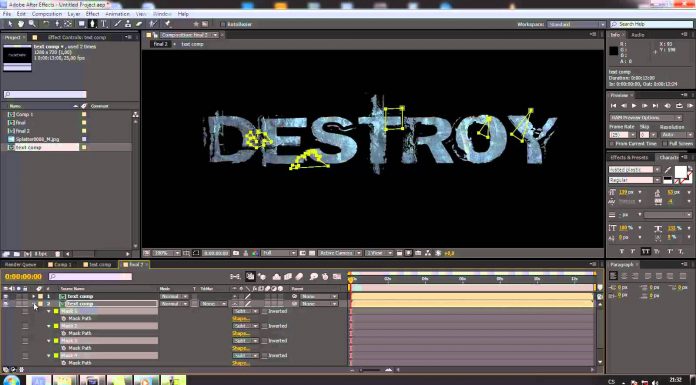Enable All Caps in Character panel
The width and height of the screenshot is (696, 385).
(645, 251)
